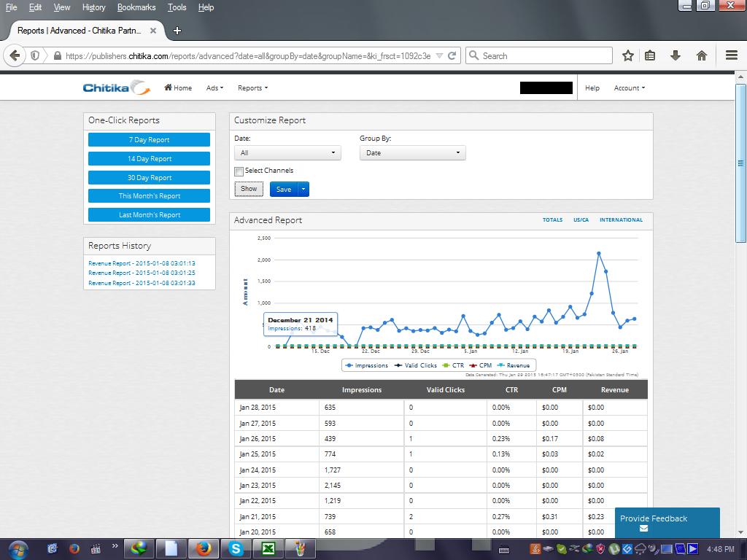Open a new tab with plus icon

click(177, 31)
